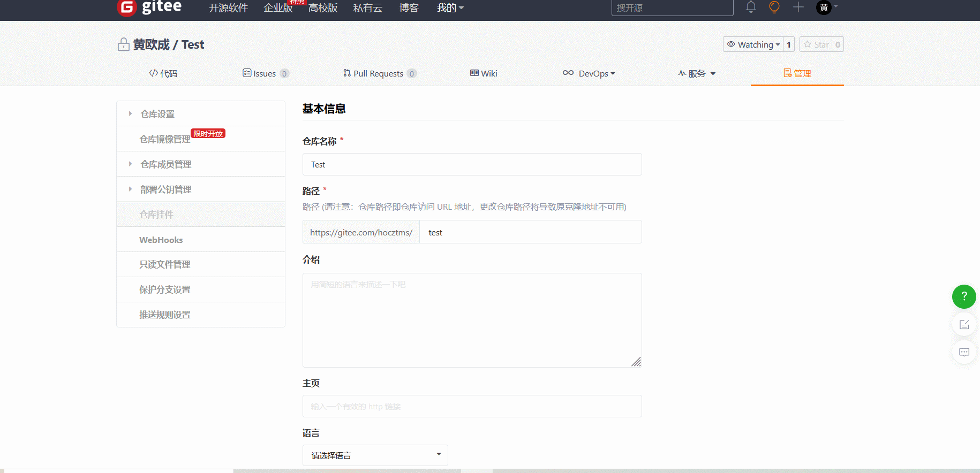The width and height of the screenshot is (980, 473).
Task: Open the Watching dropdown
Action: tap(753, 44)
